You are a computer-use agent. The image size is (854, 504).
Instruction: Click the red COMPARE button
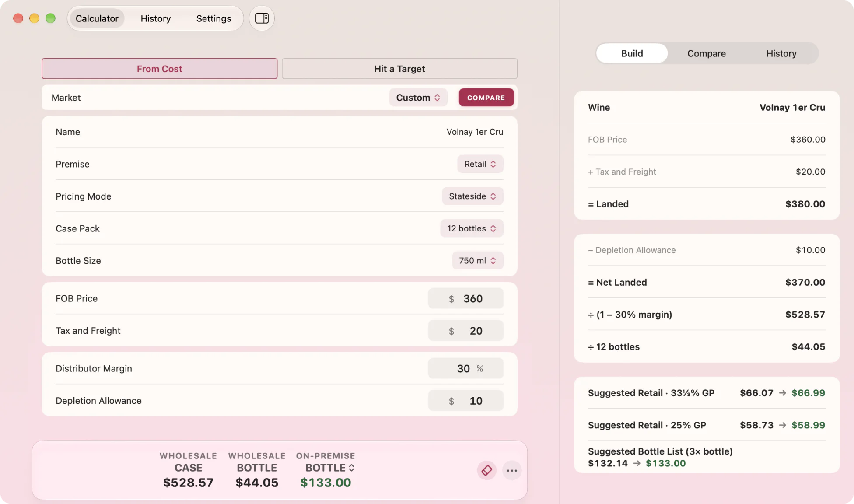pyautogui.click(x=486, y=98)
